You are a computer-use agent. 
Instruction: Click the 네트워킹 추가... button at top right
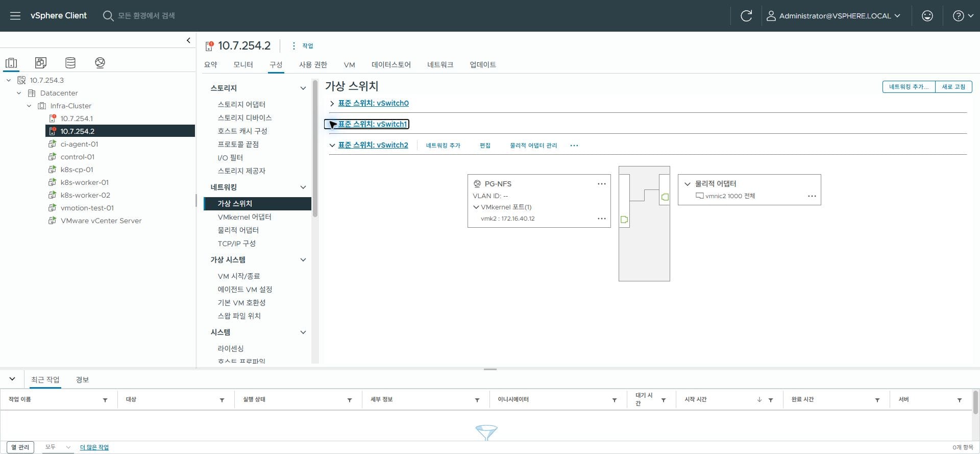909,87
